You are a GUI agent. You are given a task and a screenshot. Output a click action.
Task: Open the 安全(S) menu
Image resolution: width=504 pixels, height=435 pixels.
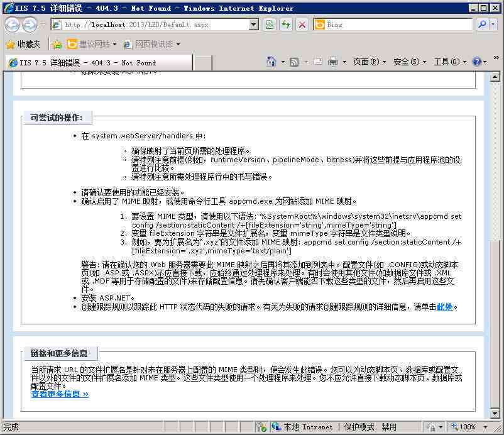click(410, 62)
